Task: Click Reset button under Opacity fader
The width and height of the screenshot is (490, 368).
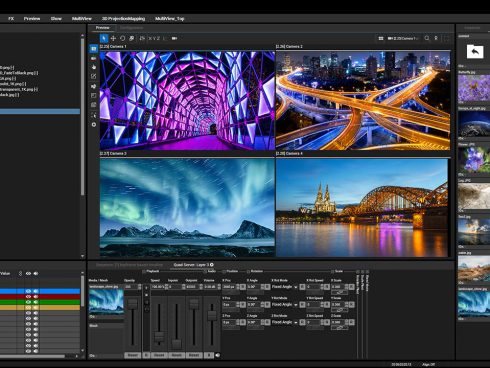Action: 132,355
